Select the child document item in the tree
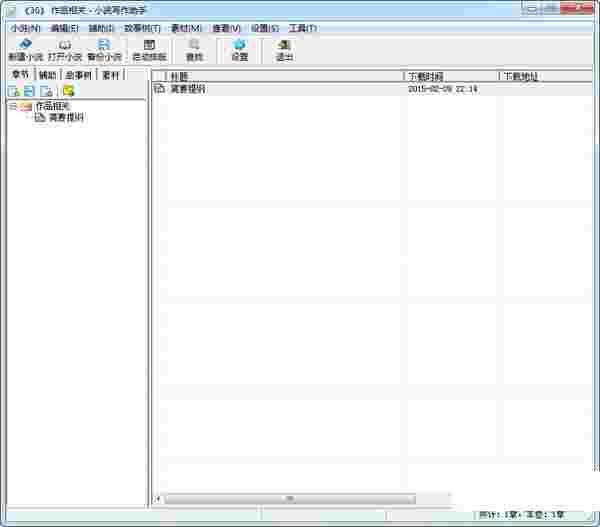Screen dimensions: 600x527 coord(66,117)
